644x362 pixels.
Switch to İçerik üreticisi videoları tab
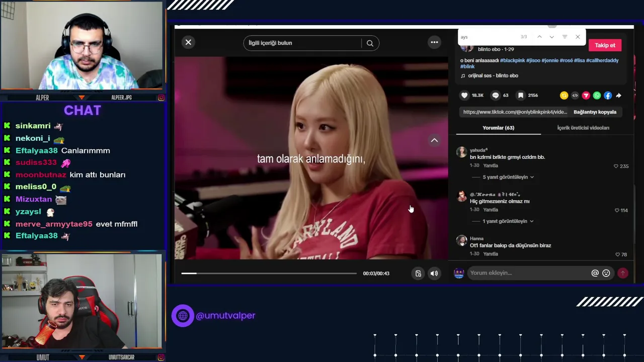tap(583, 128)
